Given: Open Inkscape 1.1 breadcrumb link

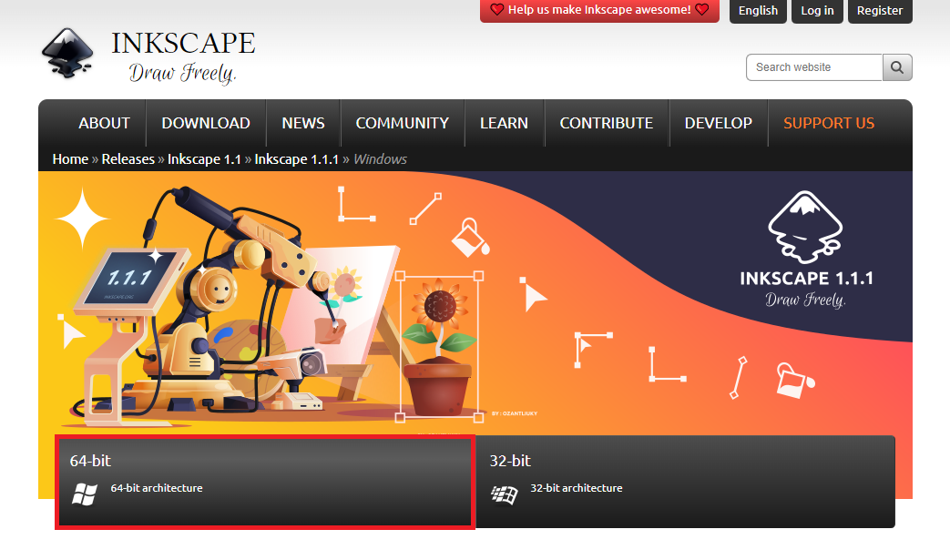Looking at the screenshot, I should (204, 159).
